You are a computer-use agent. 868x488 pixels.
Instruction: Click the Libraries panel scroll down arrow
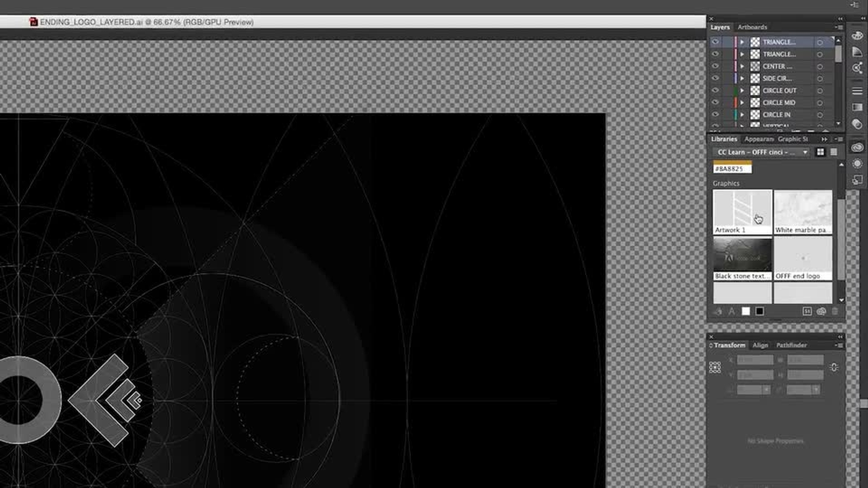coord(841,300)
